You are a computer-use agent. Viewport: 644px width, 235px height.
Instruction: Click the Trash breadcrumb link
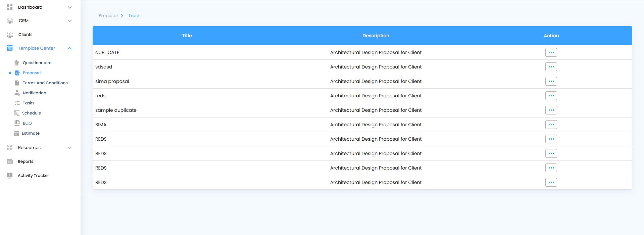click(x=134, y=16)
